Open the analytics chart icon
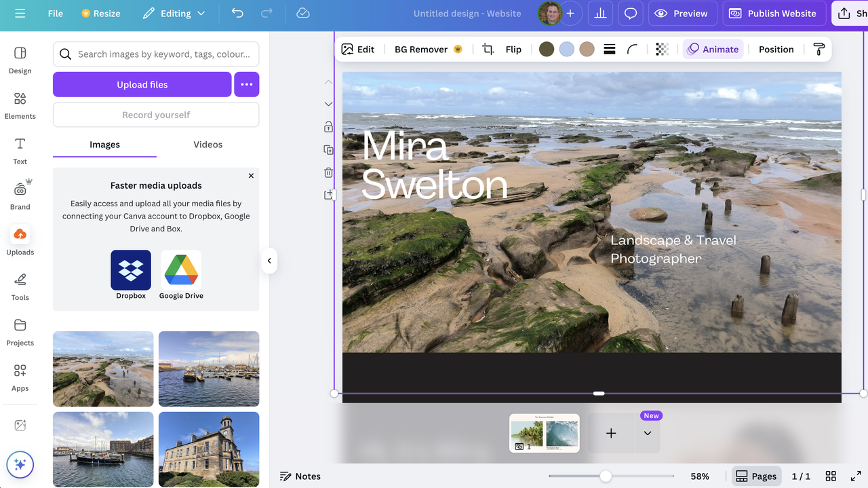This screenshot has height=488, width=868. pos(600,14)
